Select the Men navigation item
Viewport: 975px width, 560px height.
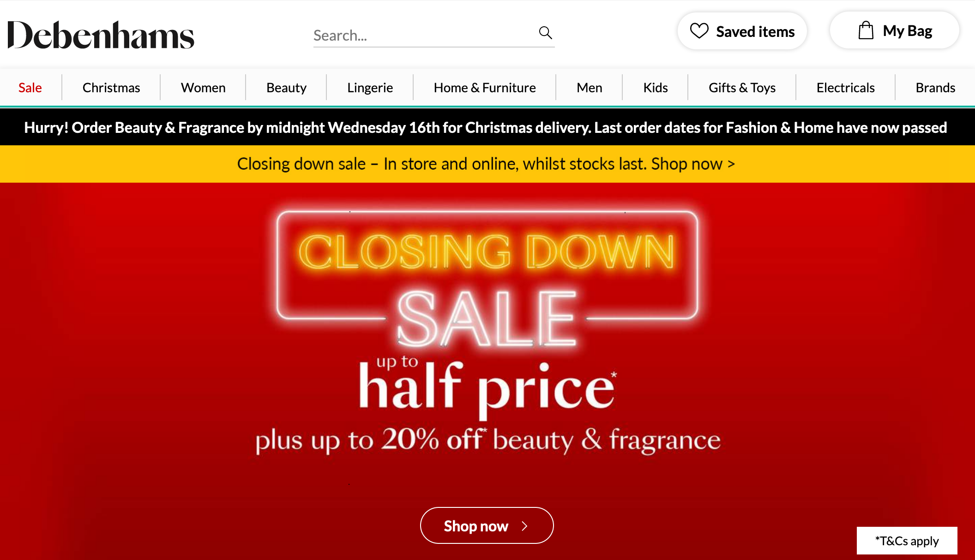pos(589,88)
